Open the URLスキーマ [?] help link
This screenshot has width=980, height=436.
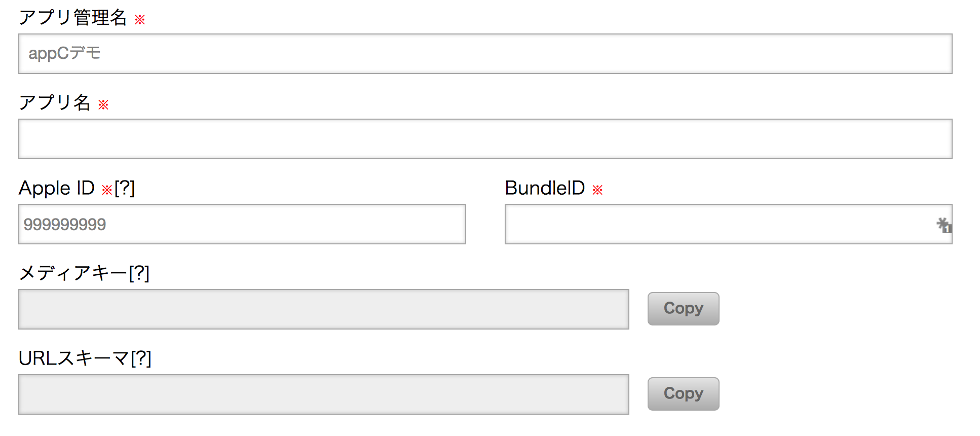(141, 359)
